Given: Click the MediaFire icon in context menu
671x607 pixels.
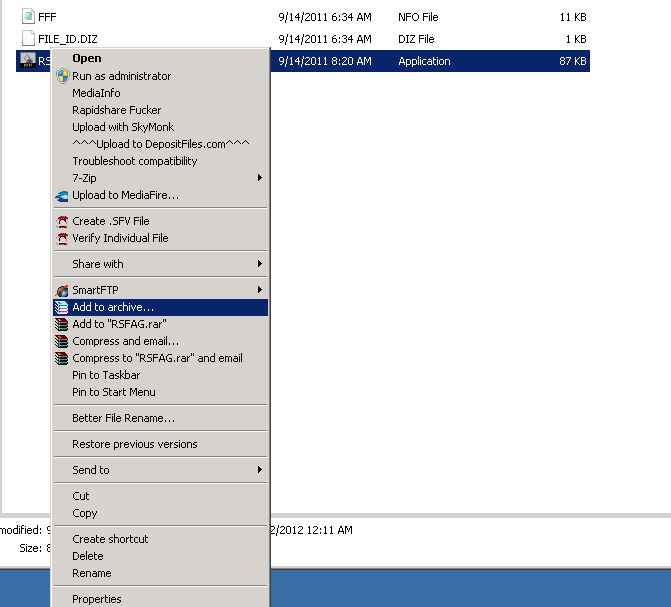Looking at the screenshot, I should (62, 195).
